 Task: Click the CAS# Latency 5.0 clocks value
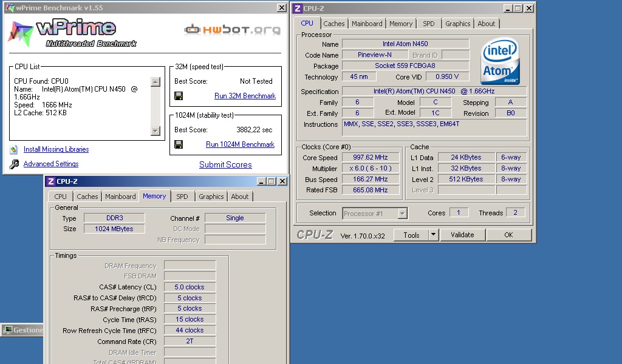(x=190, y=287)
